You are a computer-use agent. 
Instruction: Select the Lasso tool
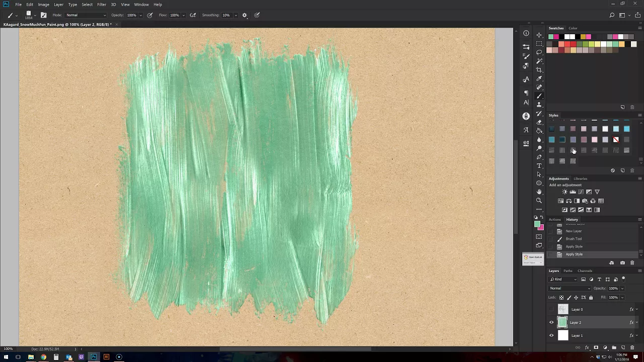coord(539,52)
